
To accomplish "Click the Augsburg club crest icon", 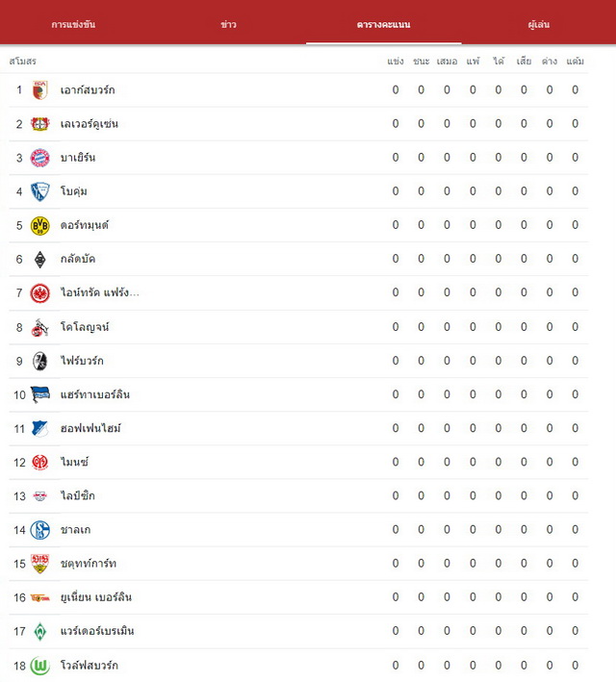I will (x=40, y=90).
